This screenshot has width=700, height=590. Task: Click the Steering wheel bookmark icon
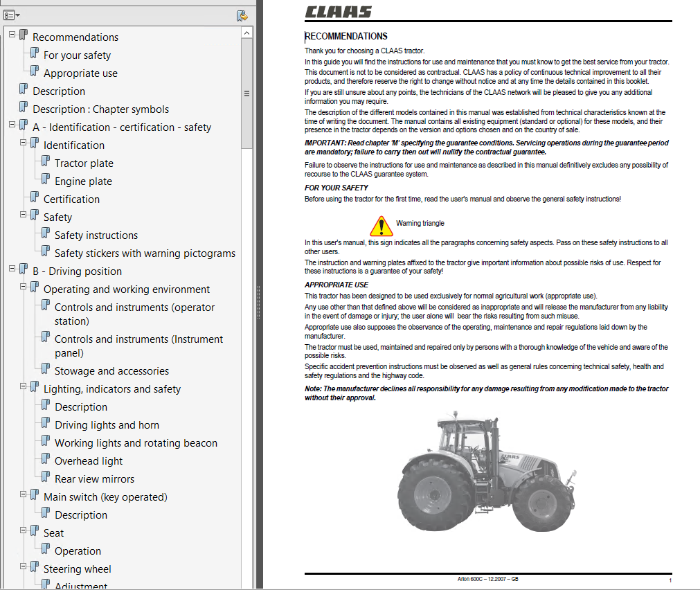click(x=35, y=566)
